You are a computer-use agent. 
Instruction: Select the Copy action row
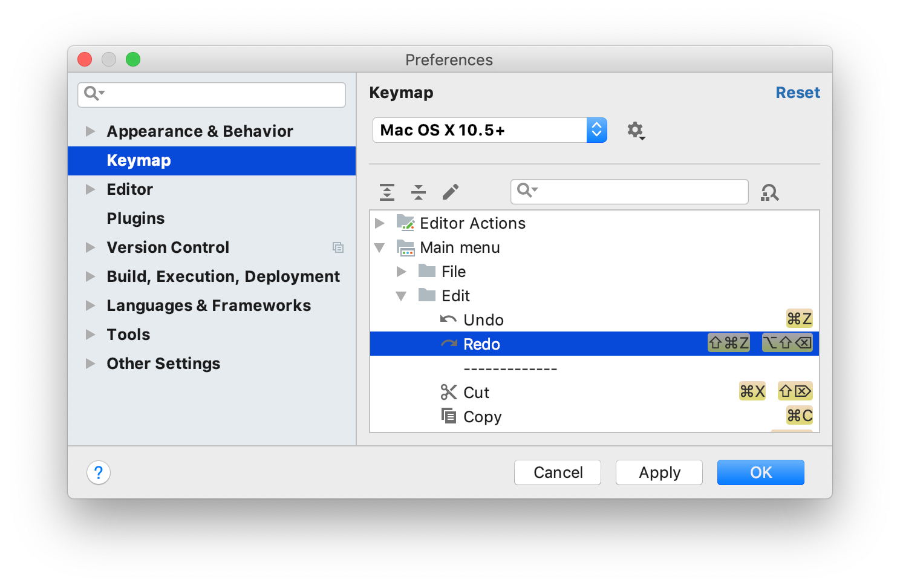click(595, 416)
